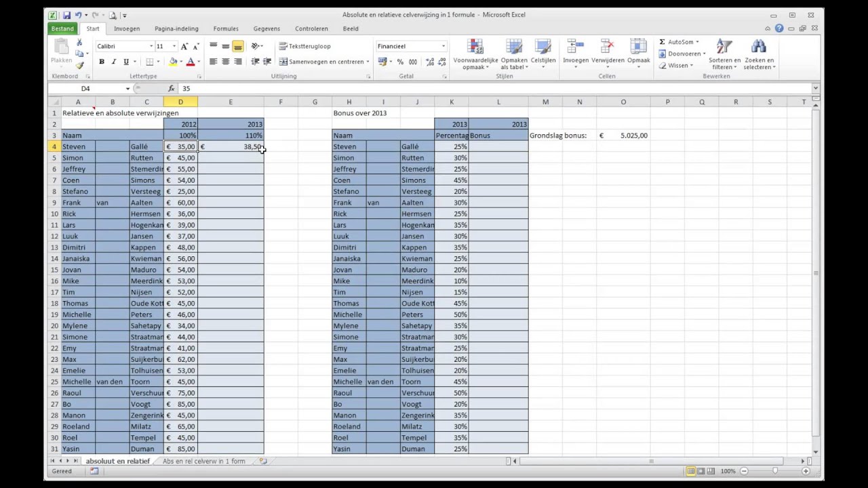Click the increase indent icon
The width and height of the screenshot is (868, 488).
(x=267, y=62)
